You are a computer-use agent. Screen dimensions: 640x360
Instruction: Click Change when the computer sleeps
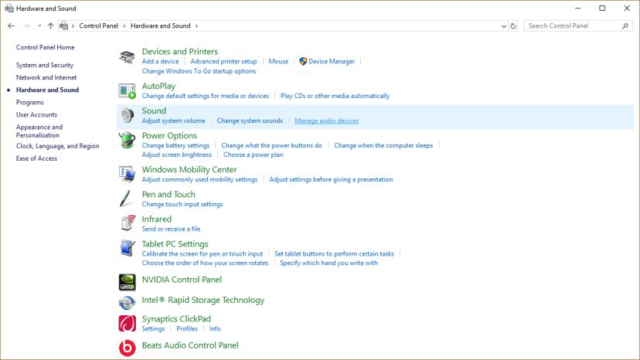tap(383, 145)
